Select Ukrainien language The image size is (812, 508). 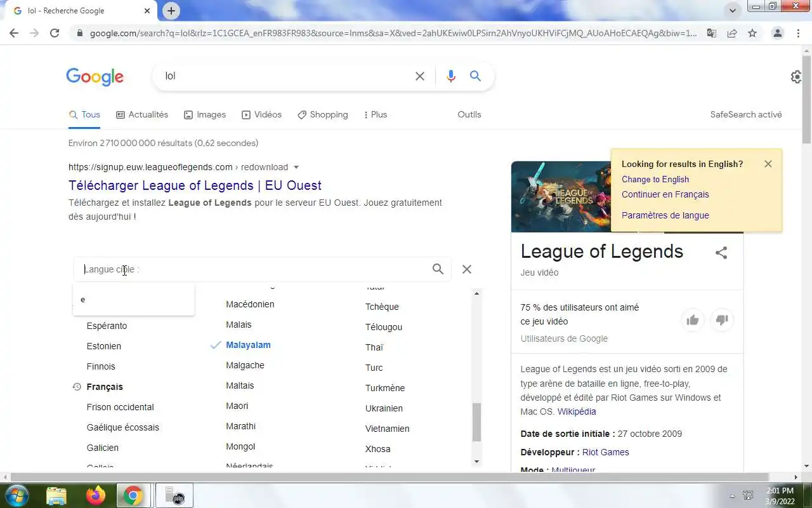(x=384, y=409)
